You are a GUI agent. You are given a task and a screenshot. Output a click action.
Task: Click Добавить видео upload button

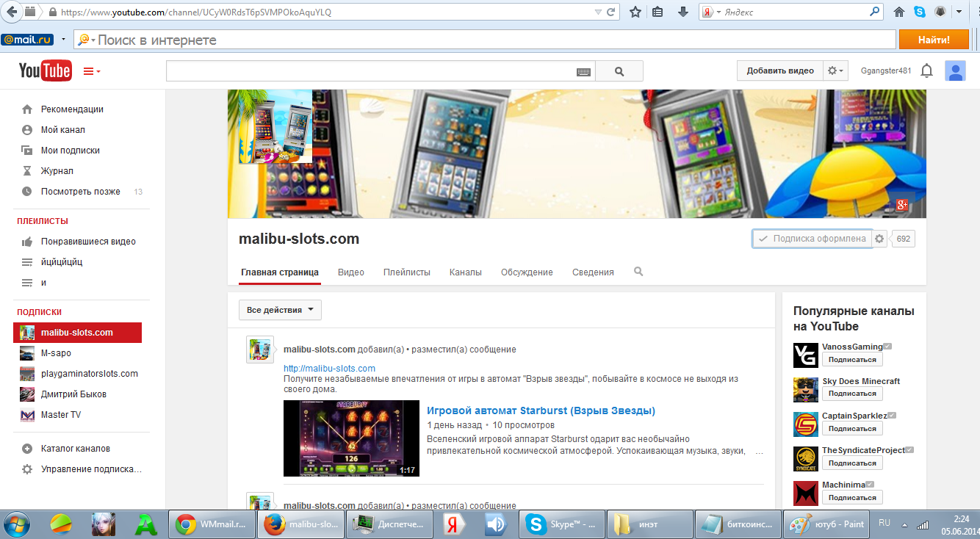point(780,70)
